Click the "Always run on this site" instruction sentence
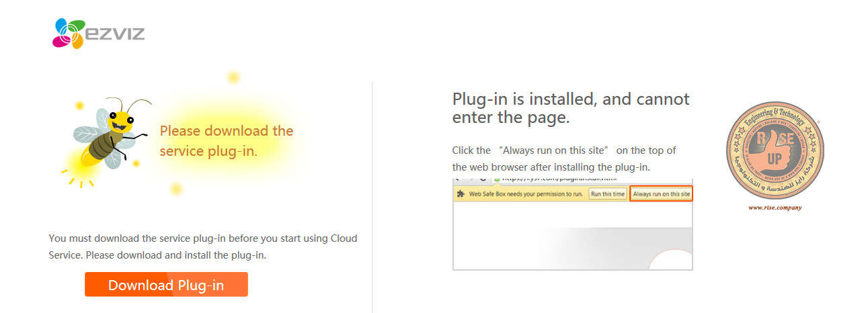868x313 pixels. pos(564,159)
